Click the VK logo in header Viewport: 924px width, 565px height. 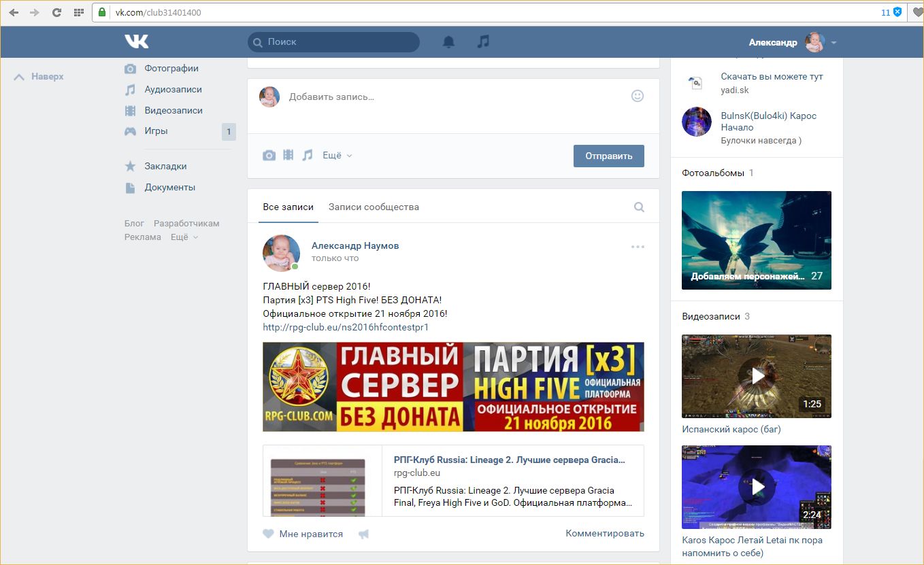click(136, 42)
